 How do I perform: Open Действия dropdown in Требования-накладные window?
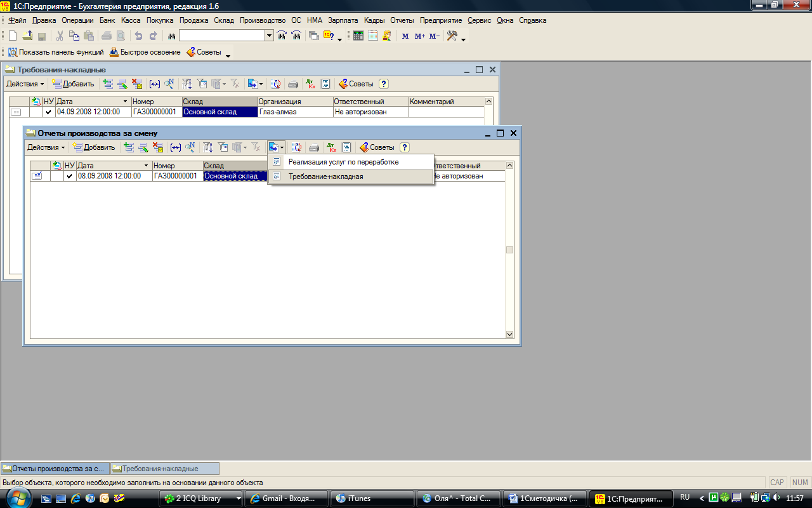(x=25, y=84)
